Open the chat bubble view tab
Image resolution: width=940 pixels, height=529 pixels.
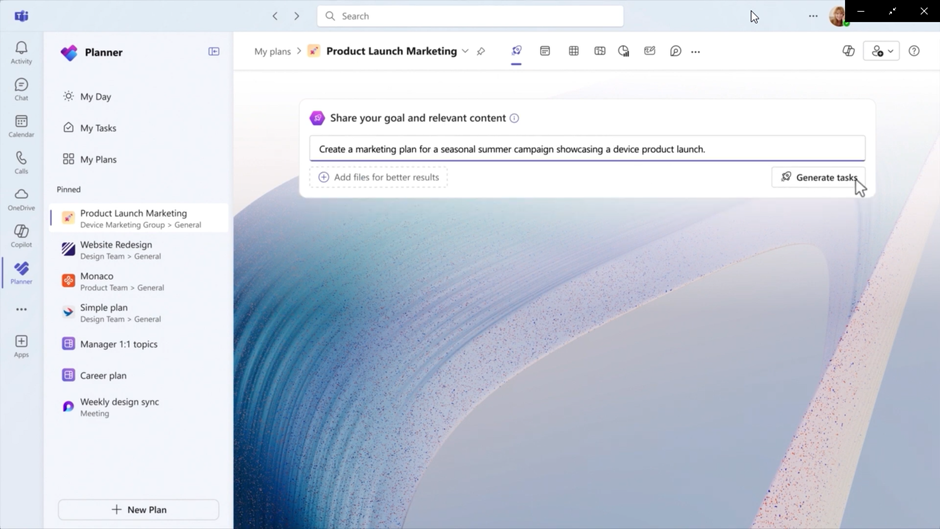675,52
